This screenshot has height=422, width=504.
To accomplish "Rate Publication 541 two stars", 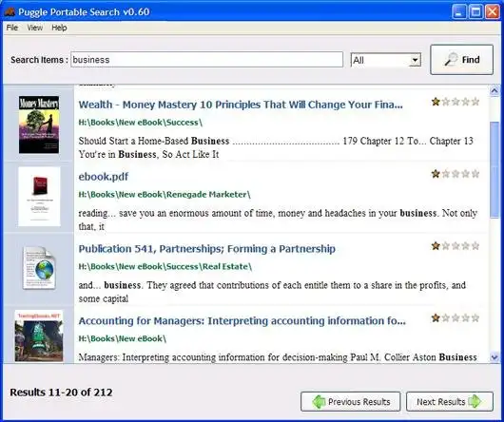I will 445,246.
